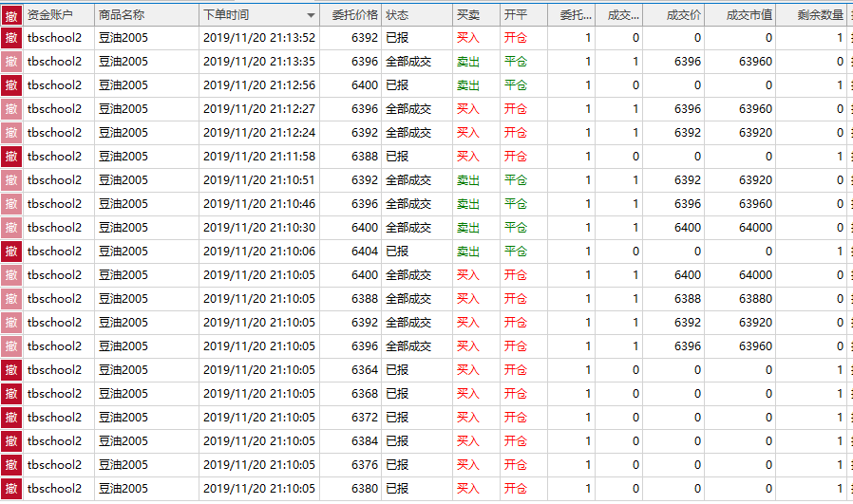Click the truncated 委托... column header
This screenshot has height=504, width=853.
[571, 15]
